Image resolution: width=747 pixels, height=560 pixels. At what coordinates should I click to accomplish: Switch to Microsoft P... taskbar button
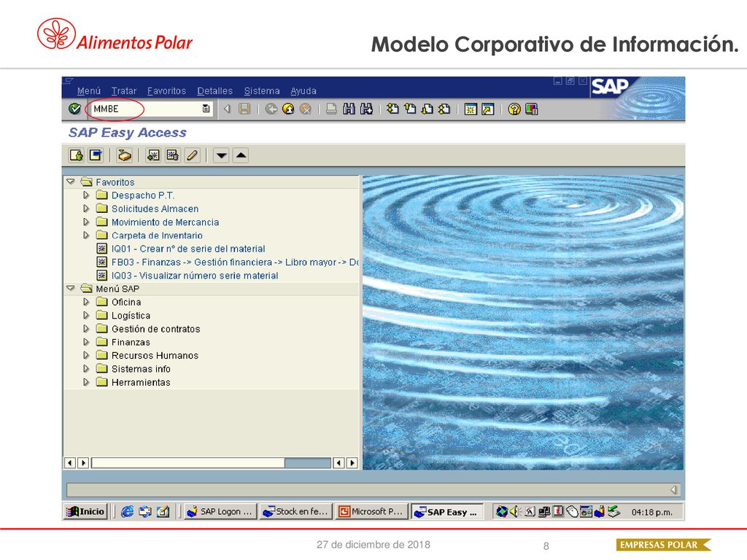371,511
